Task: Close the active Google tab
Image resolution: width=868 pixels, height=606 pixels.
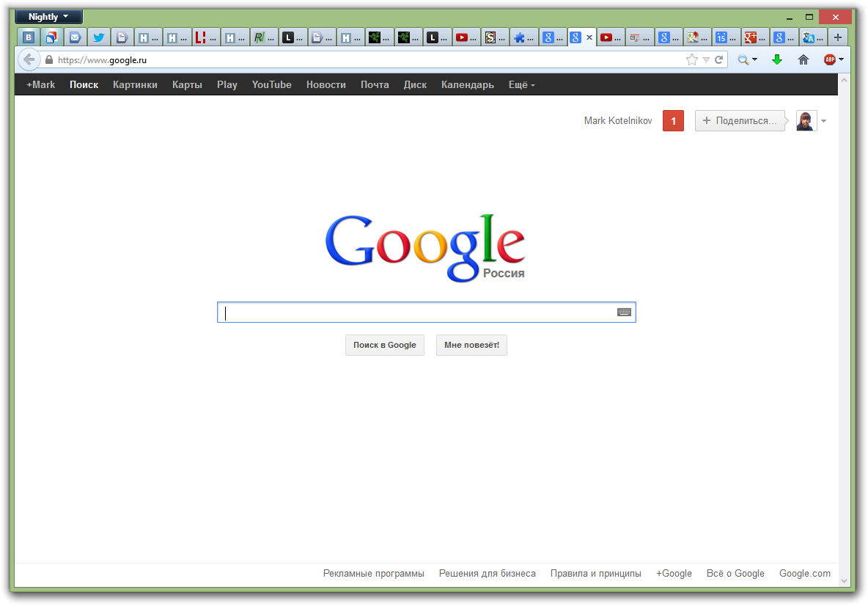Action: [x=589, y=37]
